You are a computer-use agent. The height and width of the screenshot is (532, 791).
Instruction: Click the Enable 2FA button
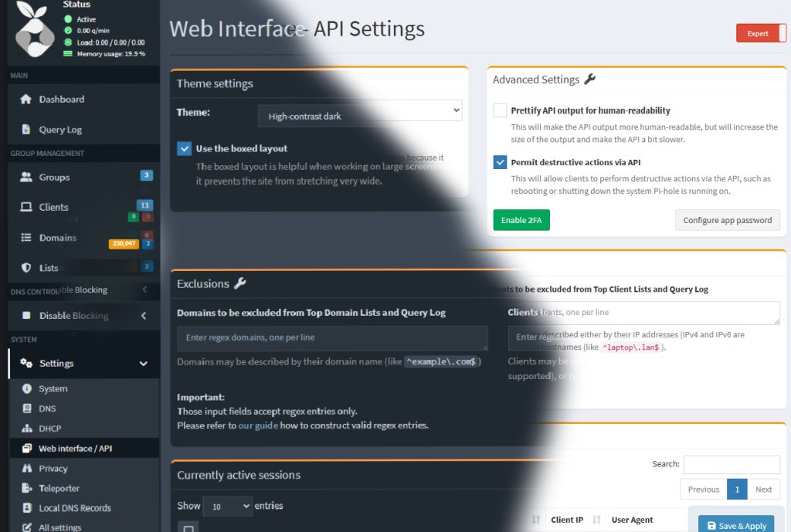coord(521,220)
